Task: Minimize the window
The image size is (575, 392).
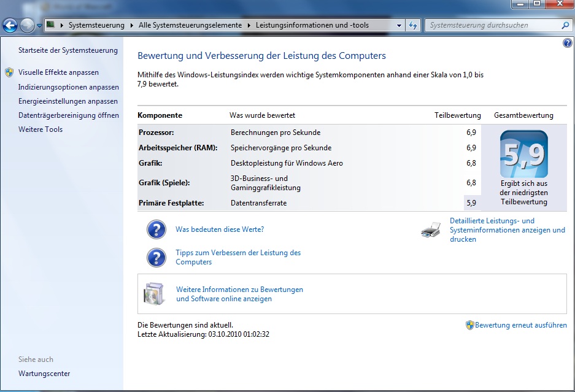Action: coord(520,4)
